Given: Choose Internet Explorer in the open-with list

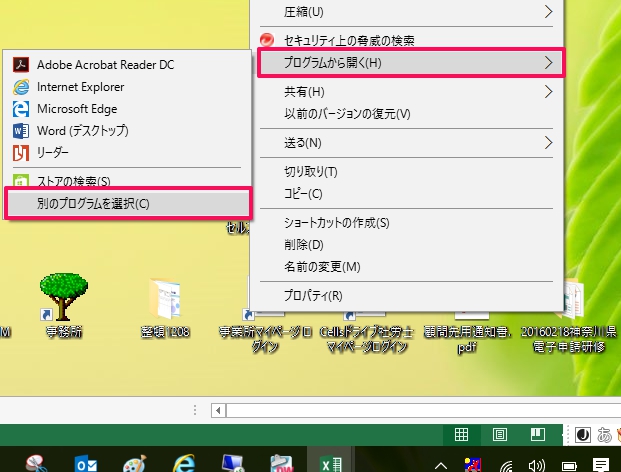Looking at the screenshot, I should click(127, 87).
